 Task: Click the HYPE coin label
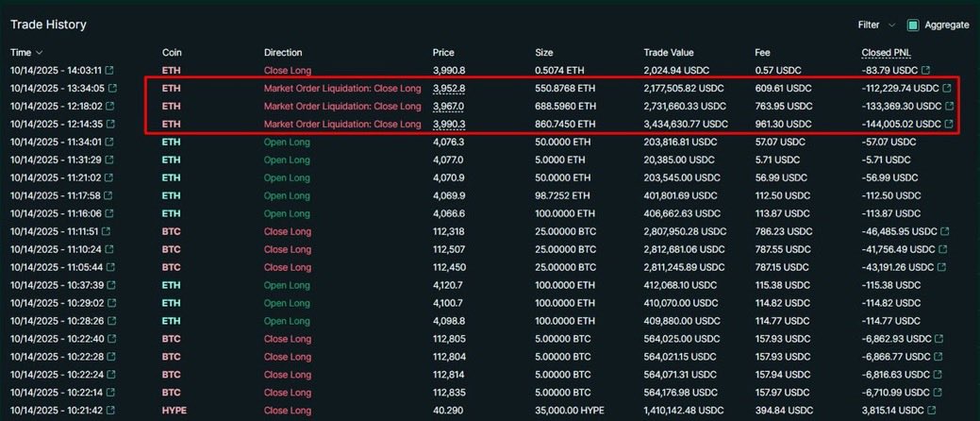tap(173, 411)
